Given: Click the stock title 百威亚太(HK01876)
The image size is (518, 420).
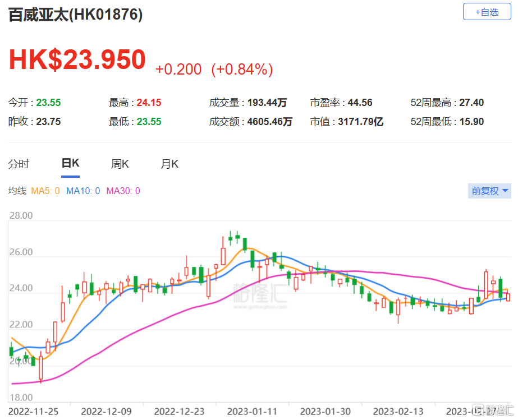Looking at the screenshot, I should click(75, 15).
